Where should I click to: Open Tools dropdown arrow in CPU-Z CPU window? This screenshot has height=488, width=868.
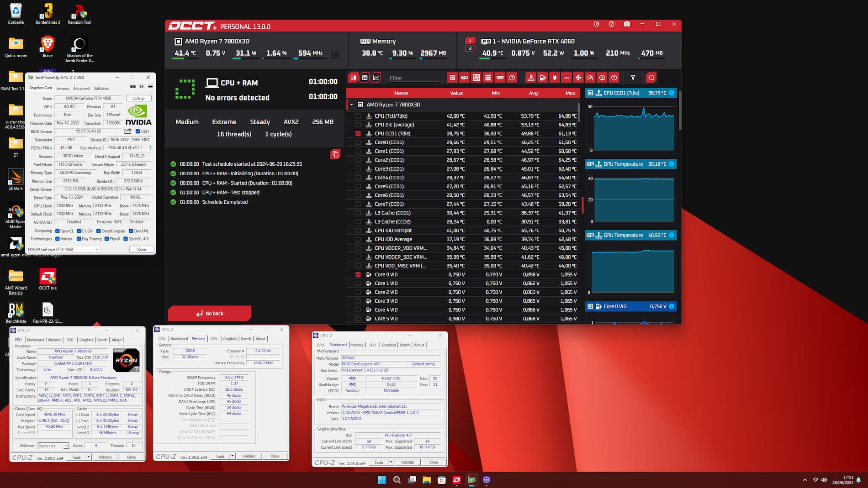click(88, 457)
